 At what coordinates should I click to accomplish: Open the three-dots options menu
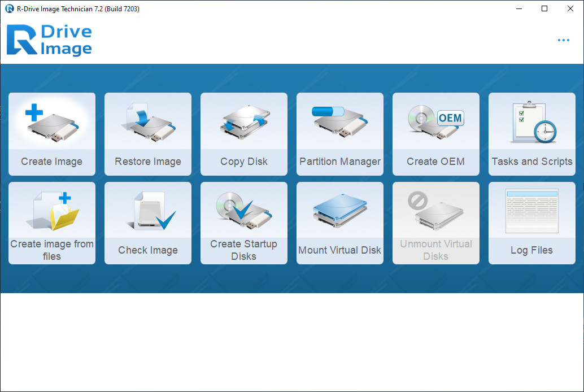click(564, 40)
